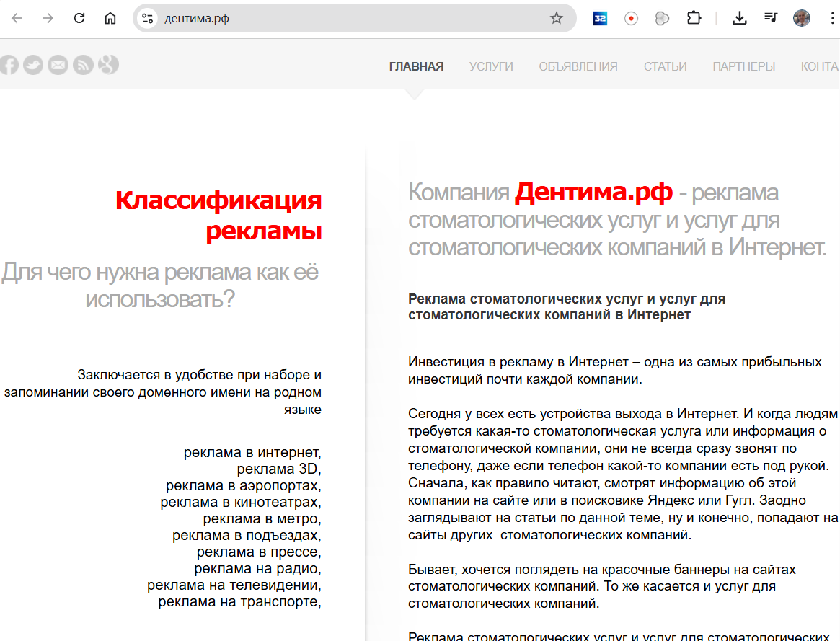Open the blue 32 extension icon

pyautogui.click(x=600, y=19)
